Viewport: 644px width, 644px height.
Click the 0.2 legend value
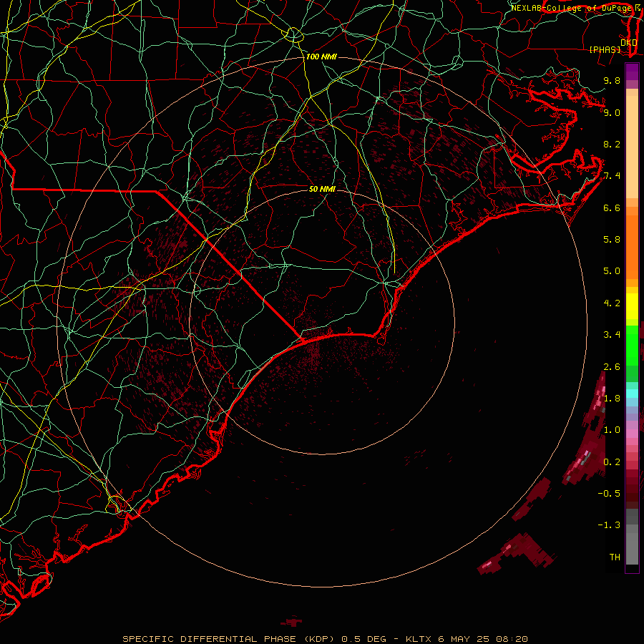[612, 462]
